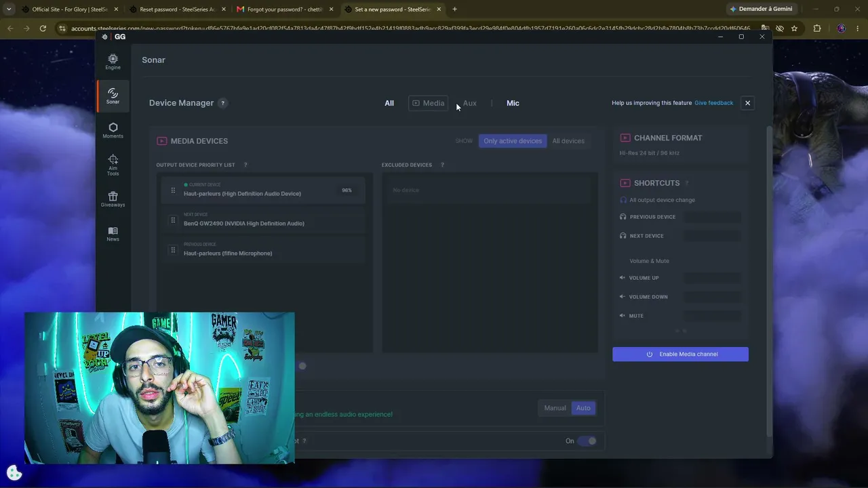Close the Official Site tab

pyautogui.click(x=116, y=9)
